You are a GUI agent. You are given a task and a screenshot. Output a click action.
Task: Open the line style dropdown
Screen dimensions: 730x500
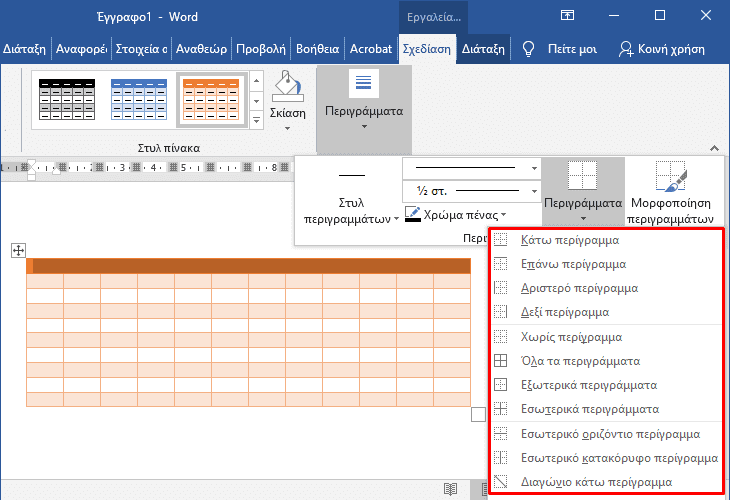pos(534,168)
